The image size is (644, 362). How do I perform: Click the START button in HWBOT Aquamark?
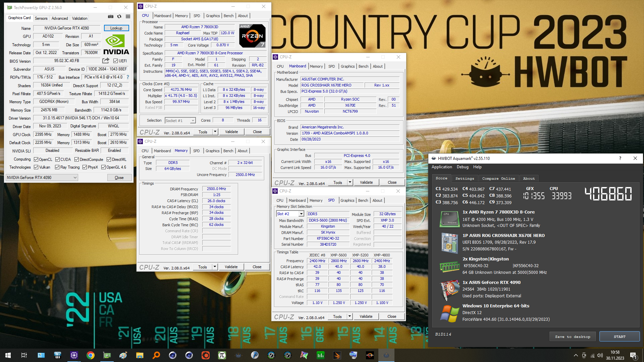tap(619, 337)
